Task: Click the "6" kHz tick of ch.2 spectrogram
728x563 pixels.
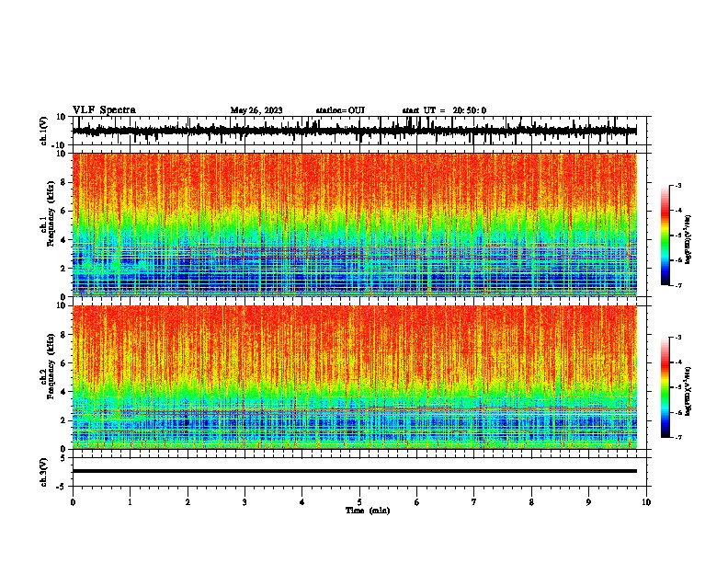Action: 64,362
